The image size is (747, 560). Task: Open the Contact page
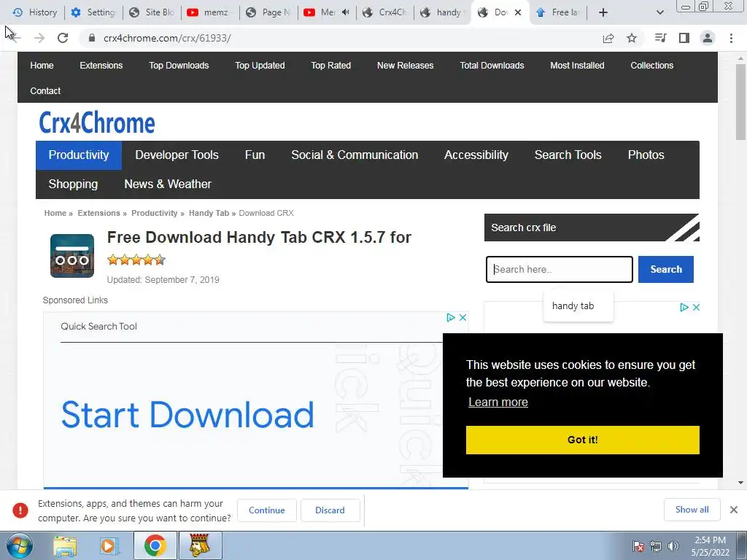[45, 91]
